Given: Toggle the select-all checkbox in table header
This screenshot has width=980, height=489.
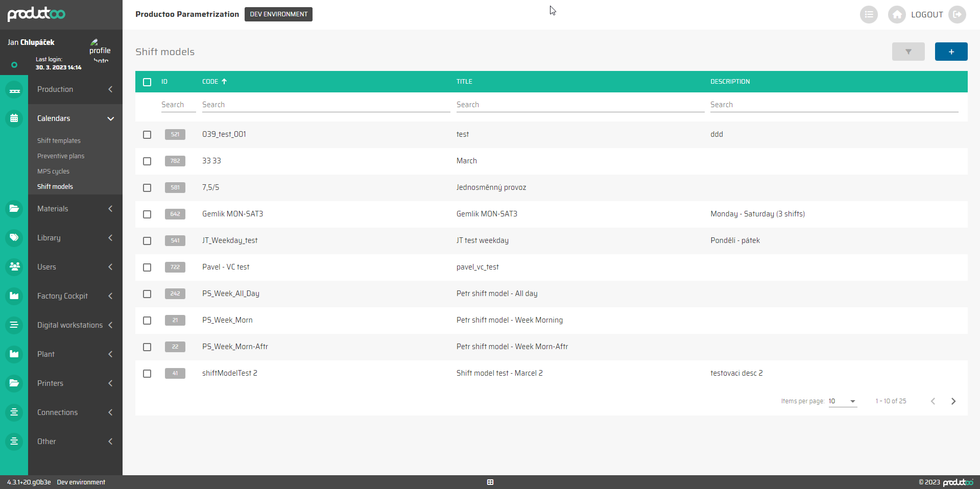Looking at the screenshot, I should tap(147, 82).
